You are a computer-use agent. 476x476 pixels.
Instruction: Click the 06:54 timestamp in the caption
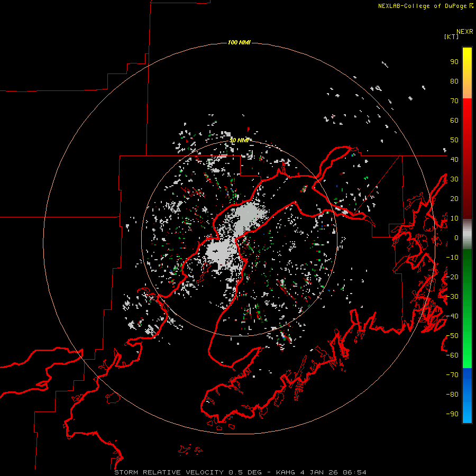(354, 472)
